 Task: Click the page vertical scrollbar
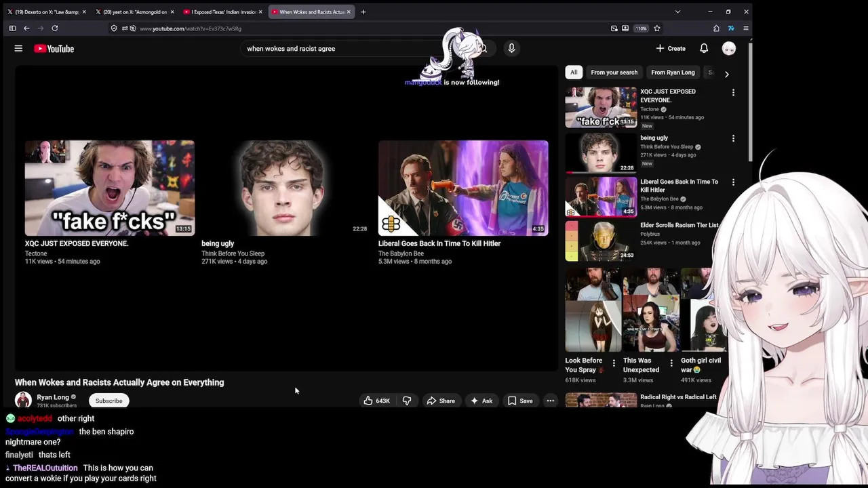click(x=750, y=102)
